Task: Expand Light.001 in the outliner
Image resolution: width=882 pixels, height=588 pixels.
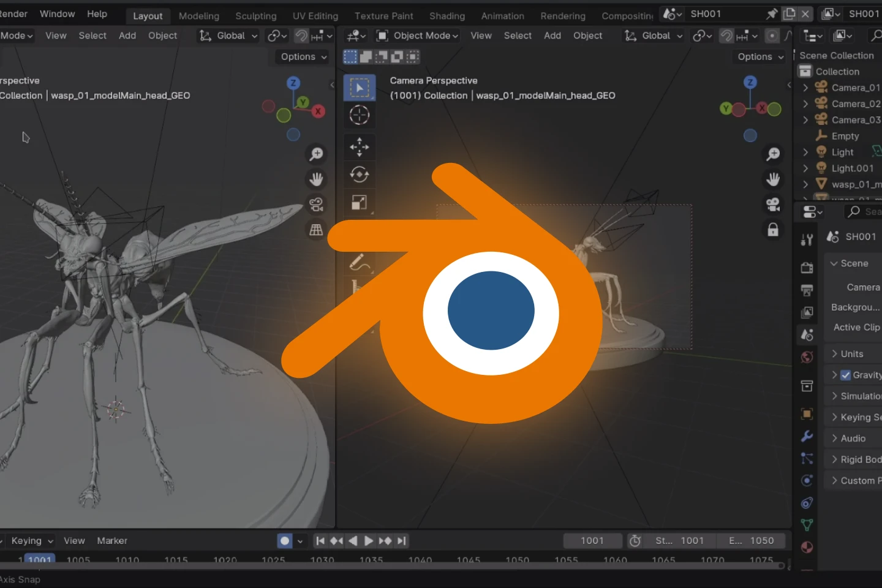Action: click(x=805, y=168)
